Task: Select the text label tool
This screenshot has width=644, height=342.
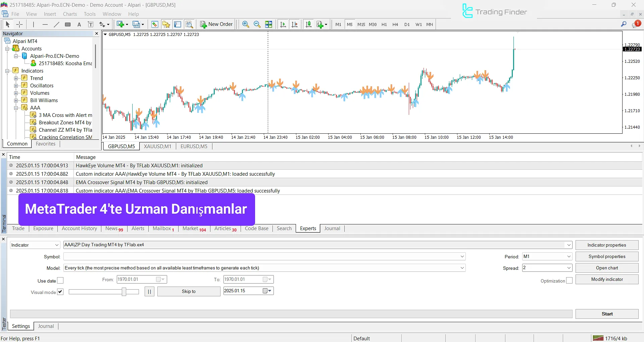Action: tap(91, 24)
